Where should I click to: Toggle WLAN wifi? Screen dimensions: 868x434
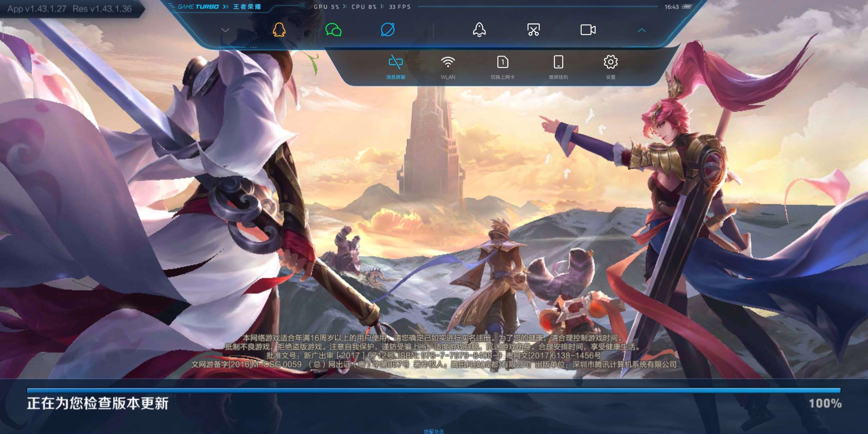(448, 67)
